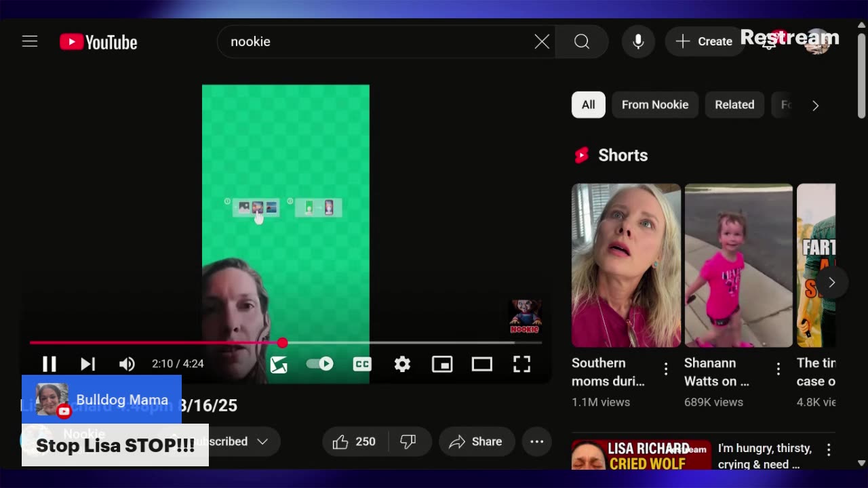This screenshot has height=488, width=868.
Task: Open Lisa Richard Cried Wolf video thumbnail
Action: (x=642, y=454)
